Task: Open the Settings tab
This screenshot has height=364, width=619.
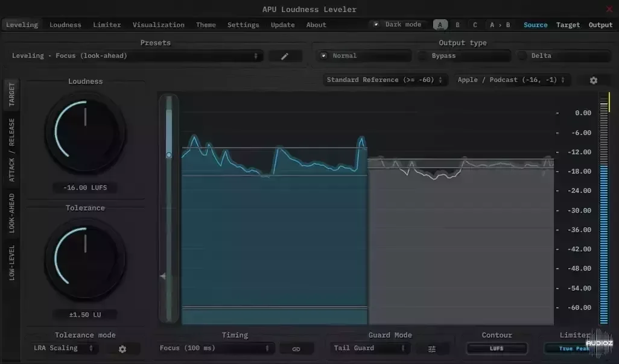Action: [243, 25]
